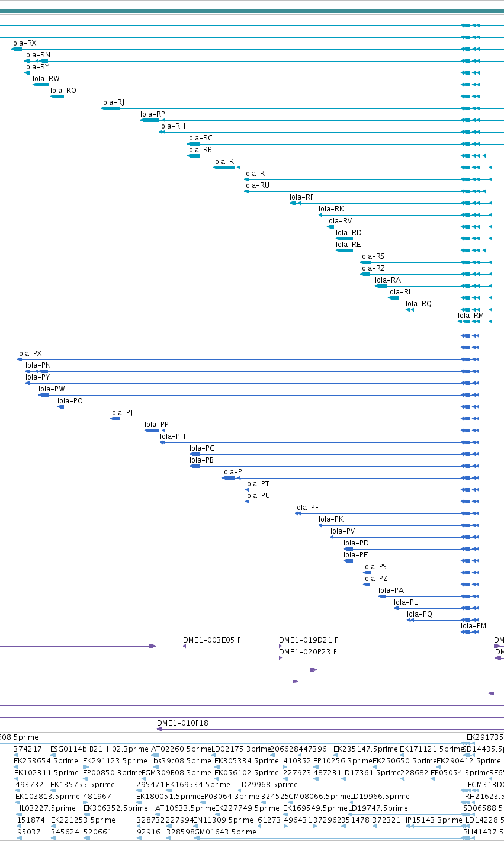Click the lola-PD protein label
Viewport: 504px width, 841px height.
[356, 543]
